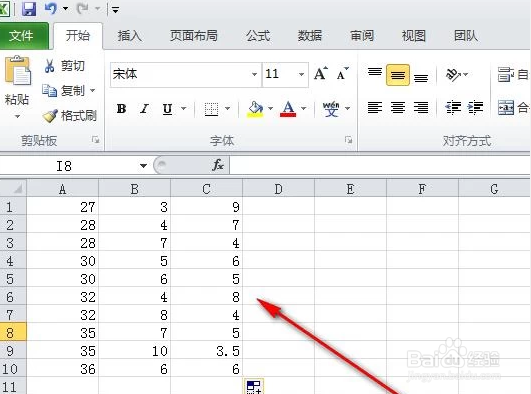
Task: Toggle Underline formatting
Action: point(167,109)
